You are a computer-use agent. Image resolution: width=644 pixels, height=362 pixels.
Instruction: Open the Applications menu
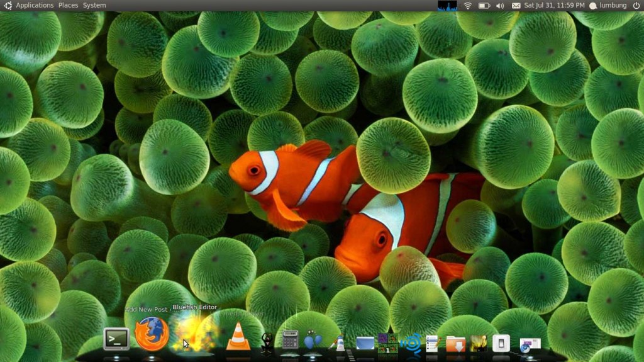35,5
